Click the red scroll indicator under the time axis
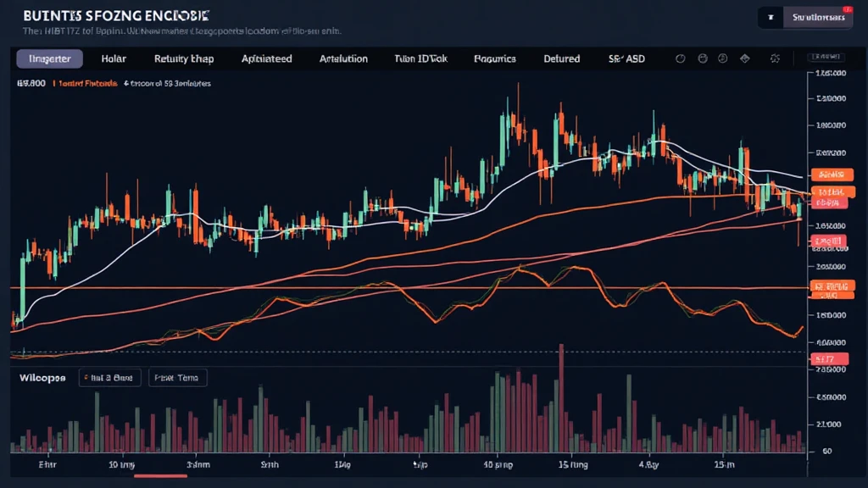The height and width of the screenshot is (488, 868). click(161, 475)
